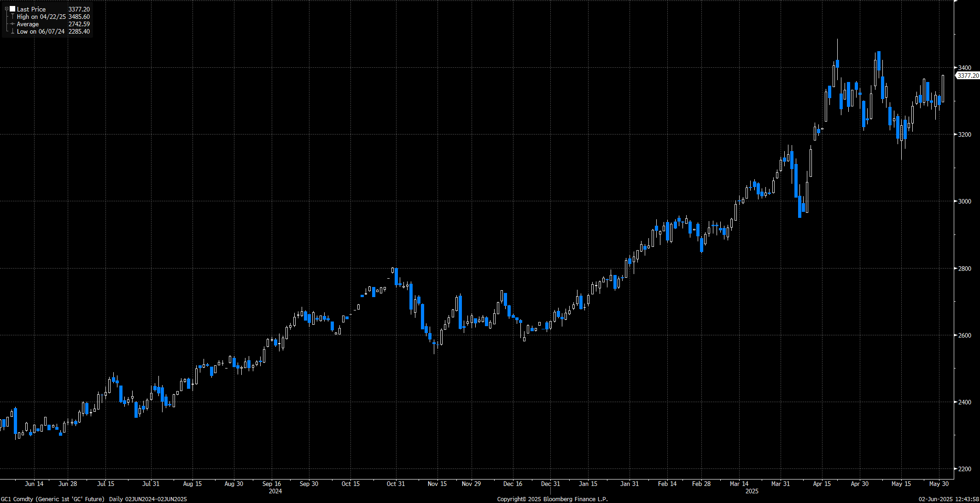The width and height of the screenshot is (980, 503).
Task: Click the white Last Price color swatch
Action: click(12, 9)
